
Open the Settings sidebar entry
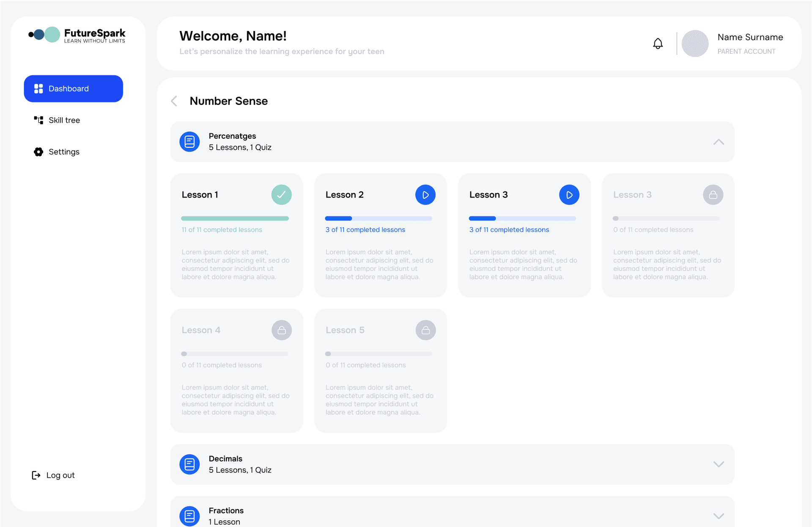pos(63,152)
